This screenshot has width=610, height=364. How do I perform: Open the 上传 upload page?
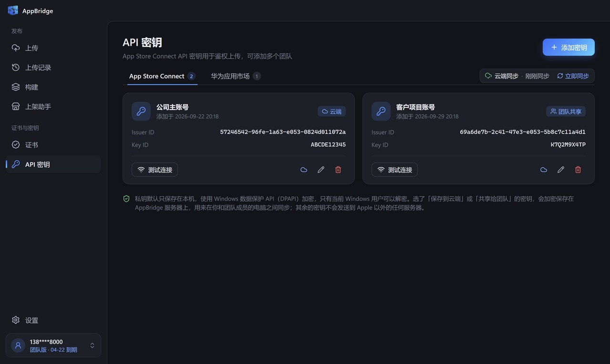(53, 48)
